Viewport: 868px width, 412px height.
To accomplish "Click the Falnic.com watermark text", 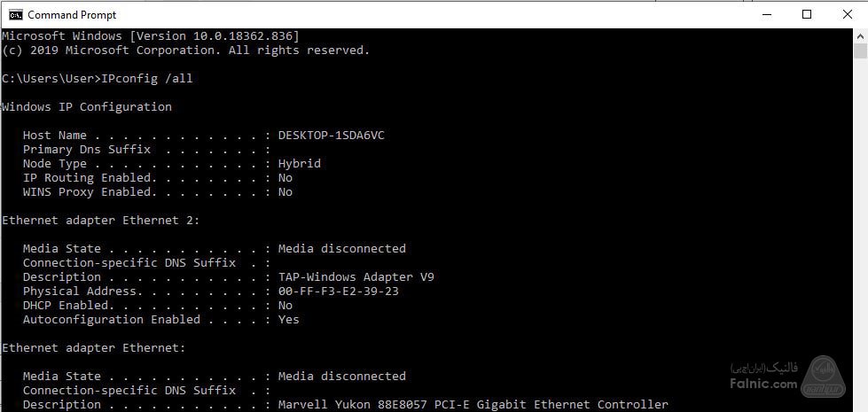I will (x=752, y=385).
